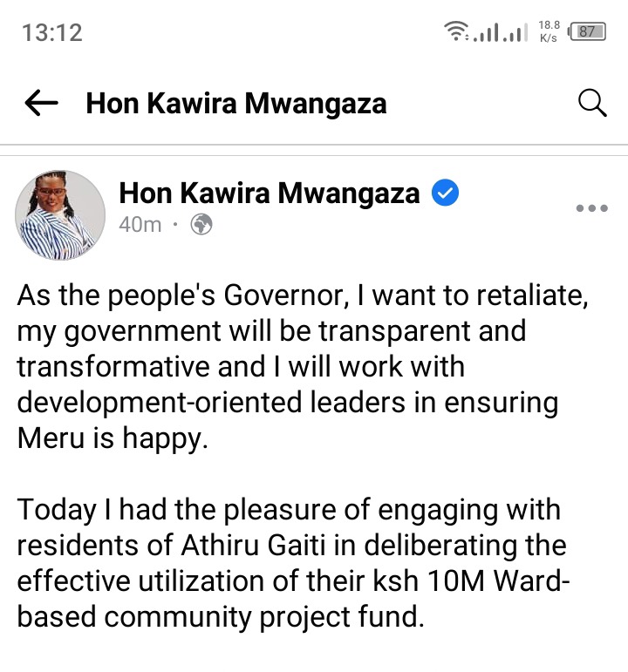628x672 pixels.
Task: Open the author's profile picture
Action: point(60,215)
